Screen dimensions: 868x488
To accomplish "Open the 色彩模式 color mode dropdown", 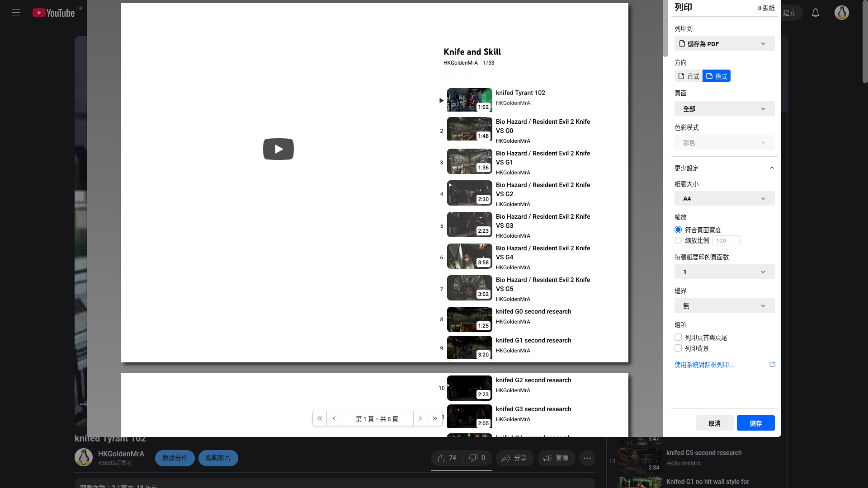I will click(725, 143).
